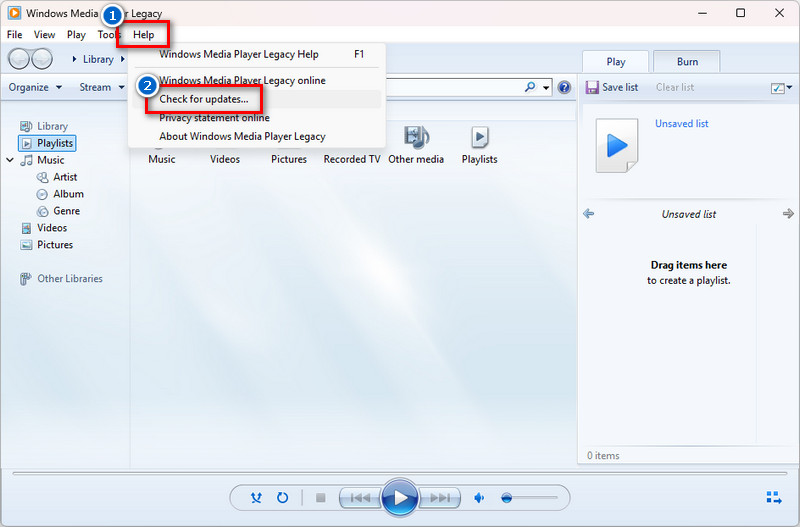This screenshot has width=800, height=527.
Task: Click the search magnifier icon
Action: 530,87
